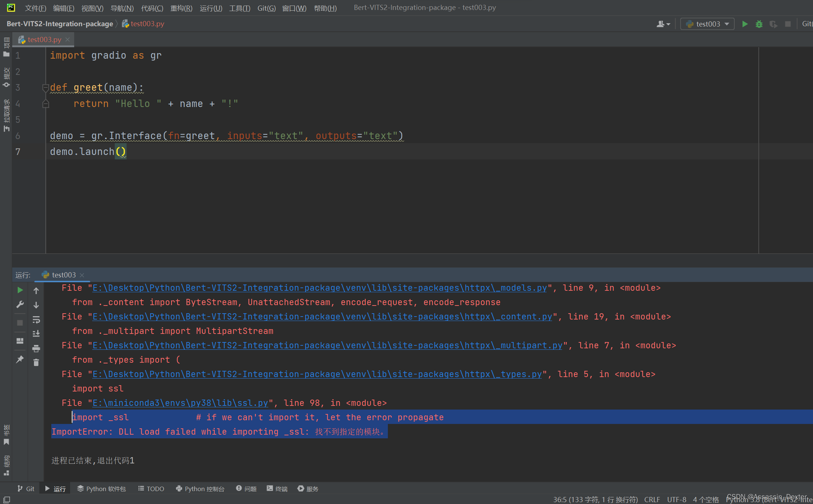Toggle soft-wrap in the console output
The height and width of the screenshot is (504, 813).
click(x=36, y=320)
